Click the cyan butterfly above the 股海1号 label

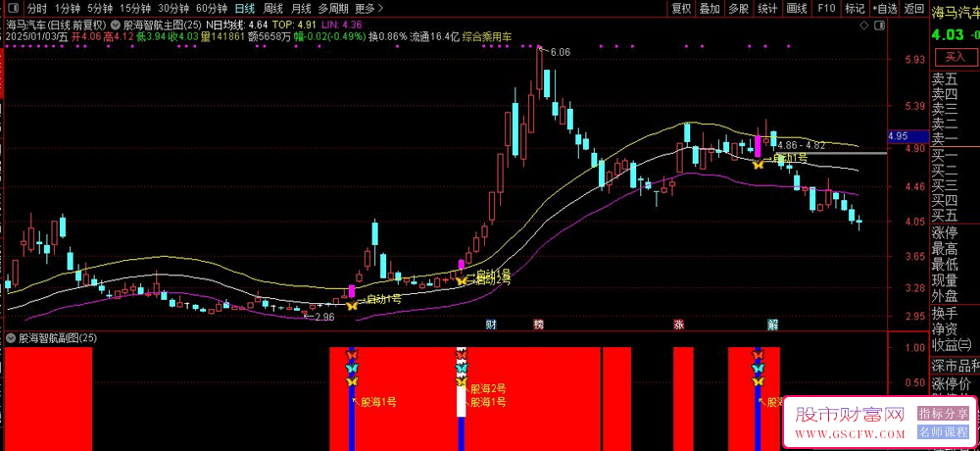351,368
